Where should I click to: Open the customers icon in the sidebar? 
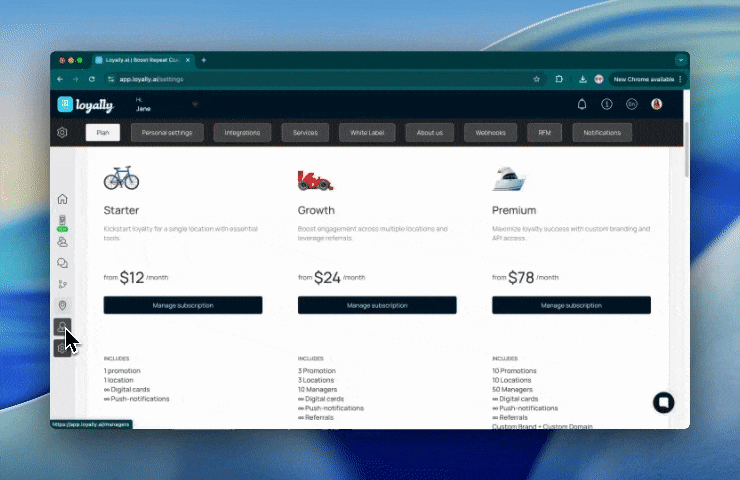coord(62,242)
